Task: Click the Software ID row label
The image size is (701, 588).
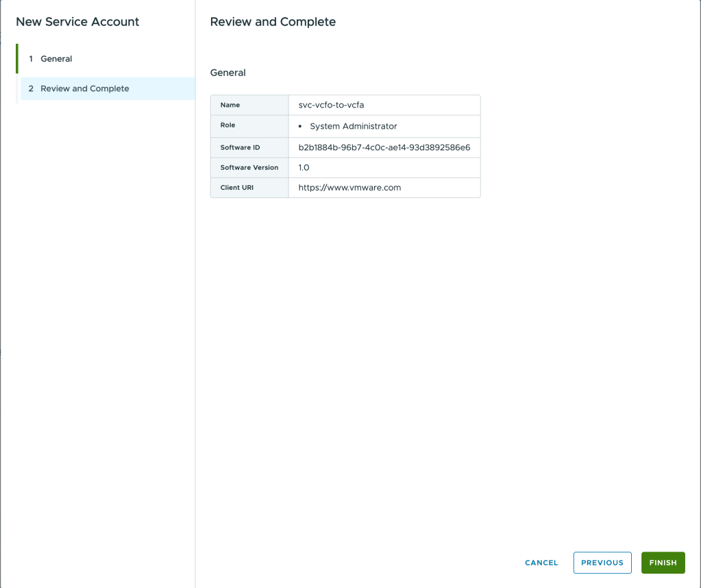Action: (240, 147)
